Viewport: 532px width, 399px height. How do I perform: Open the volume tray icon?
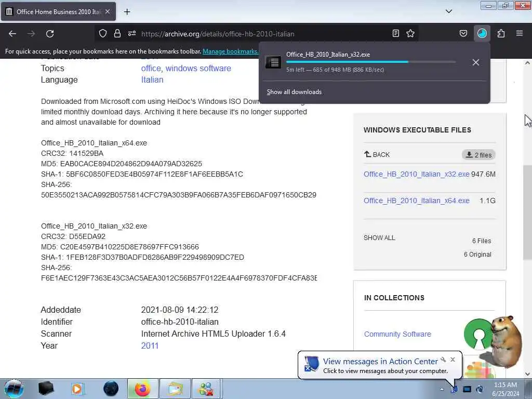tap(480, 390)
